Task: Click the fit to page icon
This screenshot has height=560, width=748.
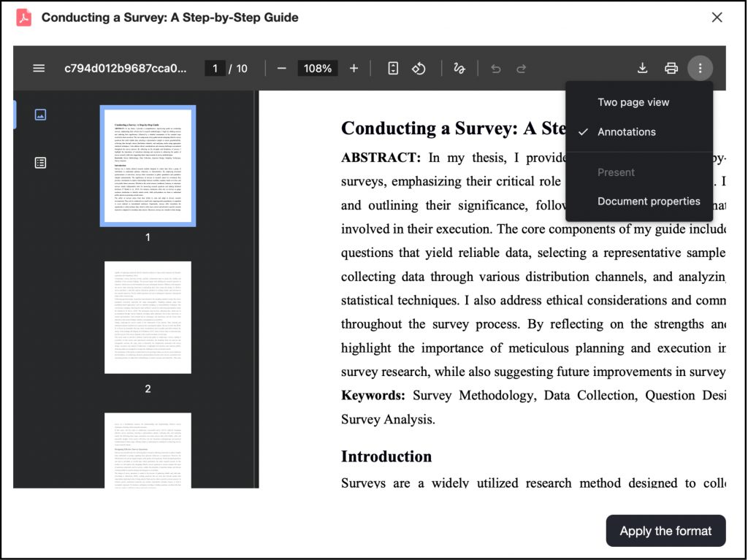Action: point(392,68)
